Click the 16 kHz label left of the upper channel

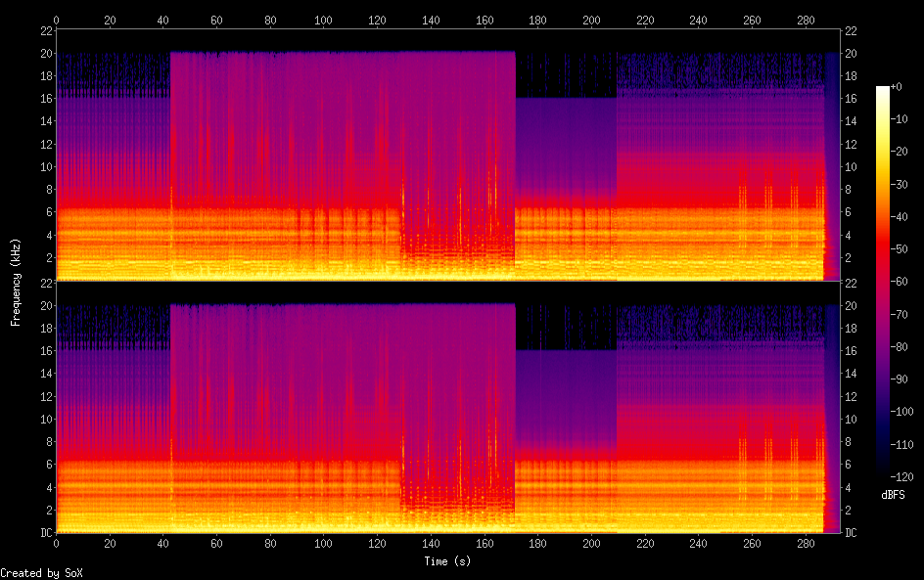[x=44, y=99]
